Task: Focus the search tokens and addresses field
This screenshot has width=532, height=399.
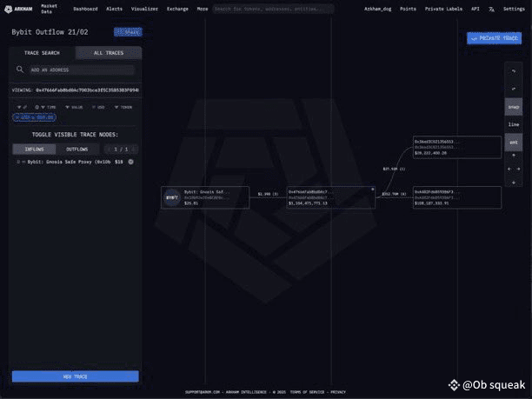Action: (x=273, y=9)
